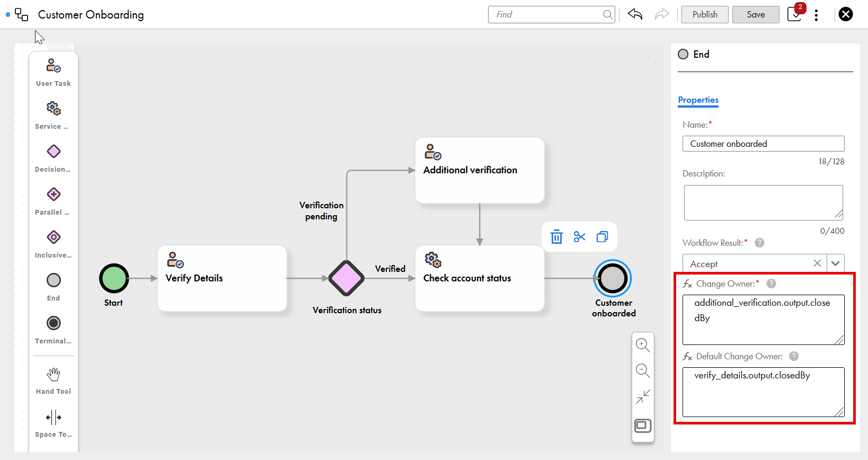Click the fx icon beside Change Owner
The image size is (868, 460).
(x=688, y=284)
